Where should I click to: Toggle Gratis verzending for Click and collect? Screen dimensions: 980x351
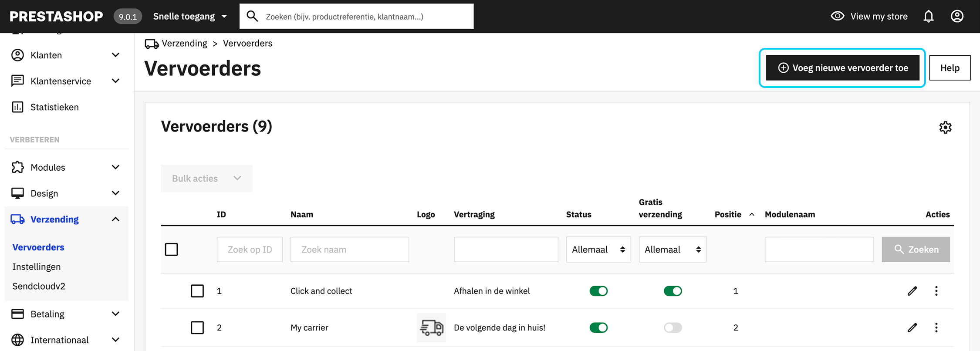pyautogui.click(x=672, y=291)
